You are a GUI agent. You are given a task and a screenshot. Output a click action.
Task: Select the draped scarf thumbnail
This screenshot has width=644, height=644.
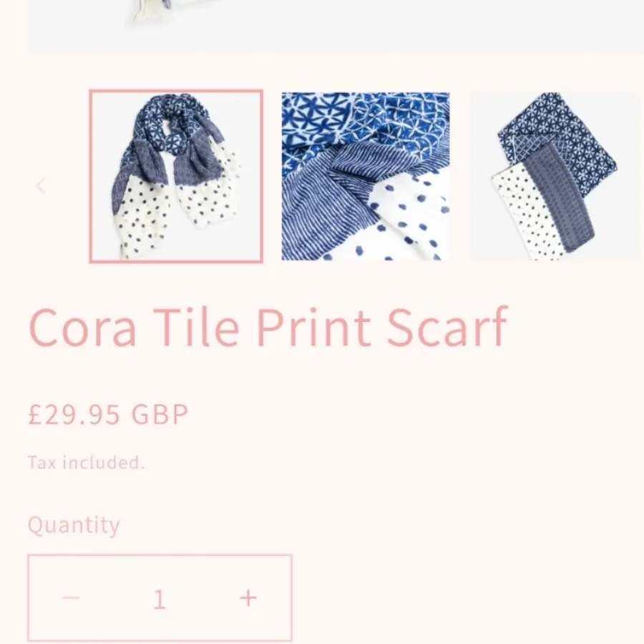point(176,176)
